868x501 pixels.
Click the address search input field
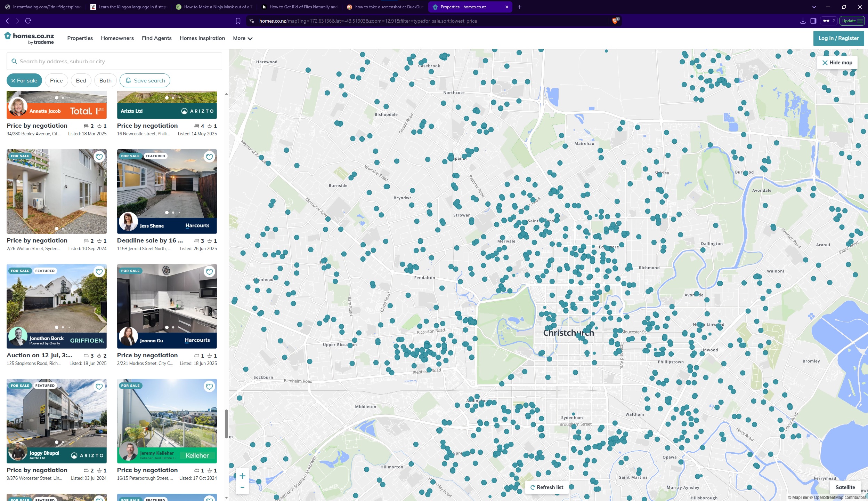click(x=114, y=61)
